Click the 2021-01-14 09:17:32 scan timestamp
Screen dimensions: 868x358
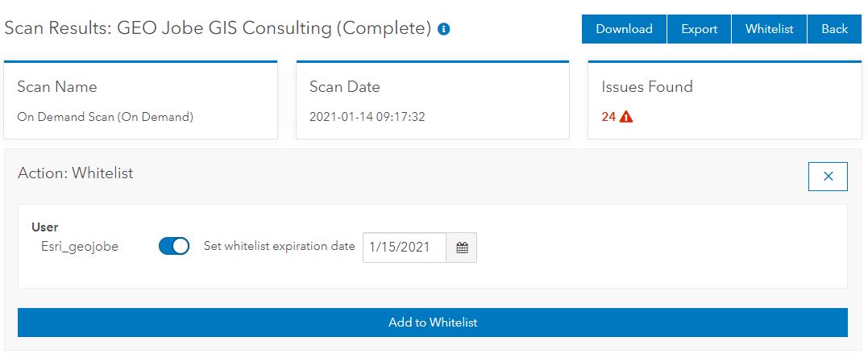pyautogui.click(x=368, y=117)
